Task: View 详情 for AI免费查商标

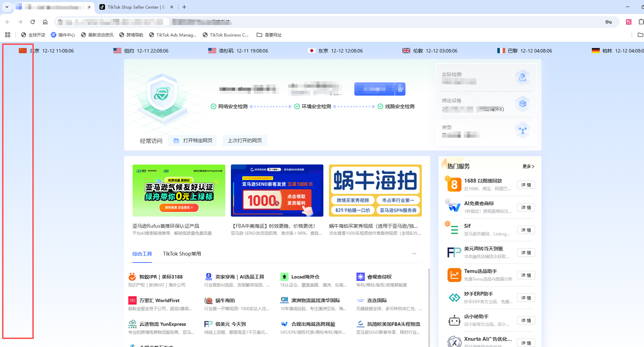Action: pos(526,208)
